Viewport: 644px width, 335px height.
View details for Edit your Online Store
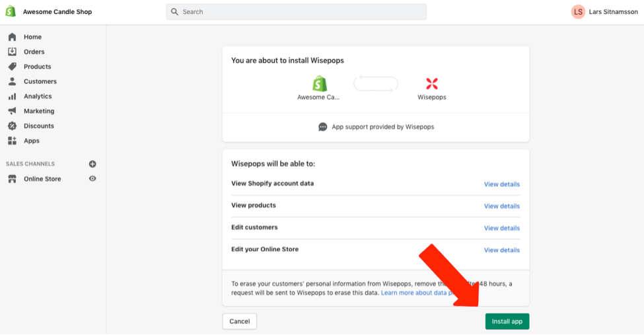pos(501,250)
